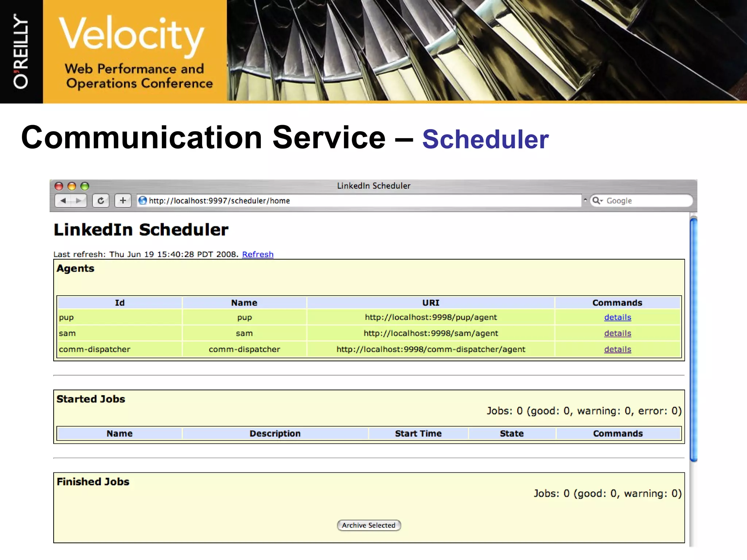Click the comm-dispatcher Id cell
The image size is (747, 560).
point(120,349)
